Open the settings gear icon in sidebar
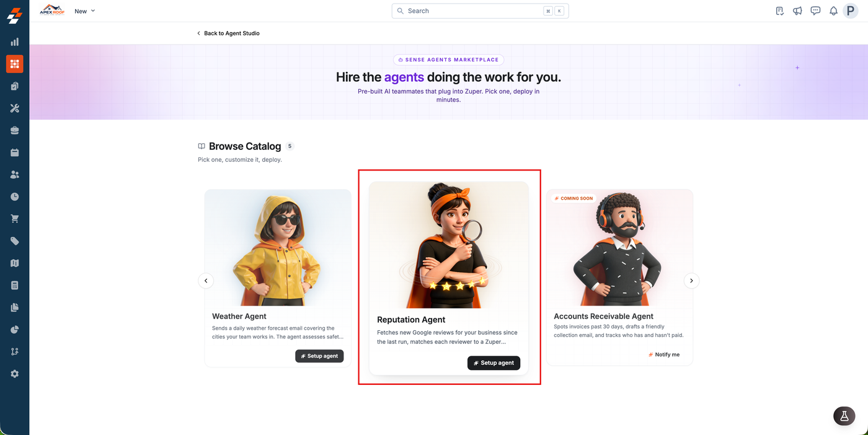Viewport: 868px width, 435px height. (15, 374)
